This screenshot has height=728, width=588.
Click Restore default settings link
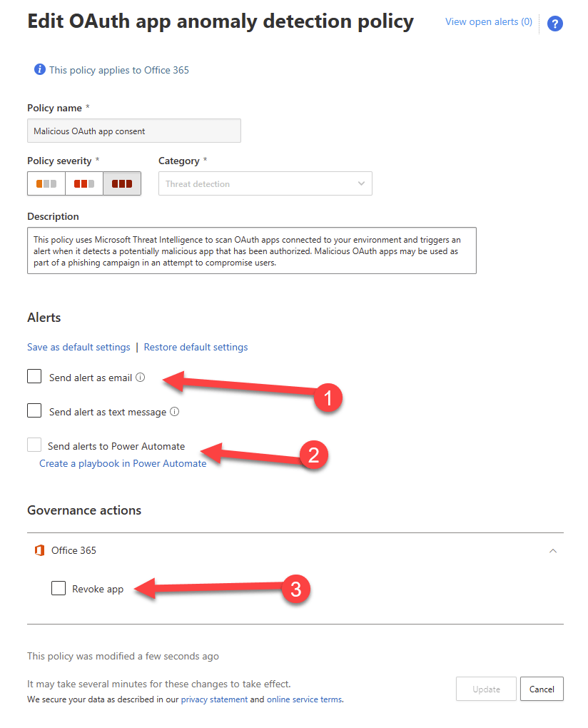(196, 347)
